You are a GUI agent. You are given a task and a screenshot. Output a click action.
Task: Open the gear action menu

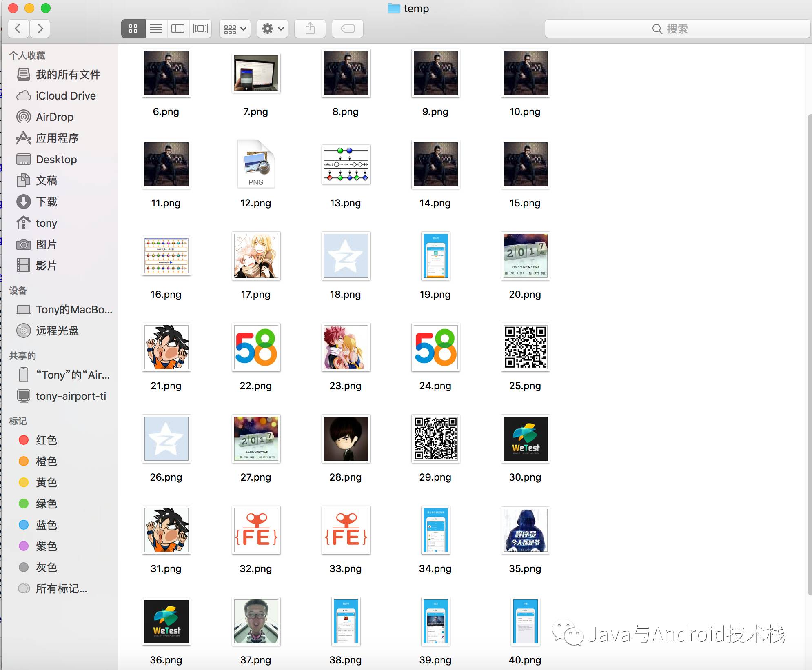pyautogui.click(x=273, y=29)
